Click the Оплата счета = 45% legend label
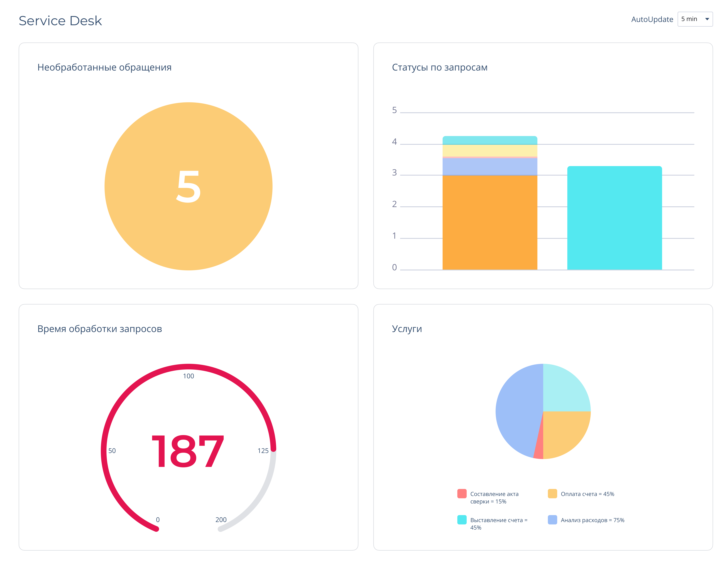The height and width of the screenshot is (566, 728). click(587, 494)
